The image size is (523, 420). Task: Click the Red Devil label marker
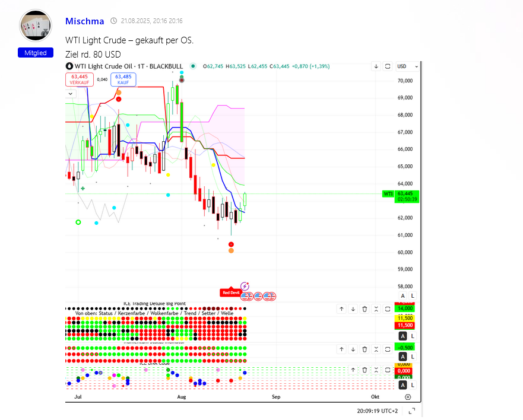pyautogui.click(x=230, y=292)
